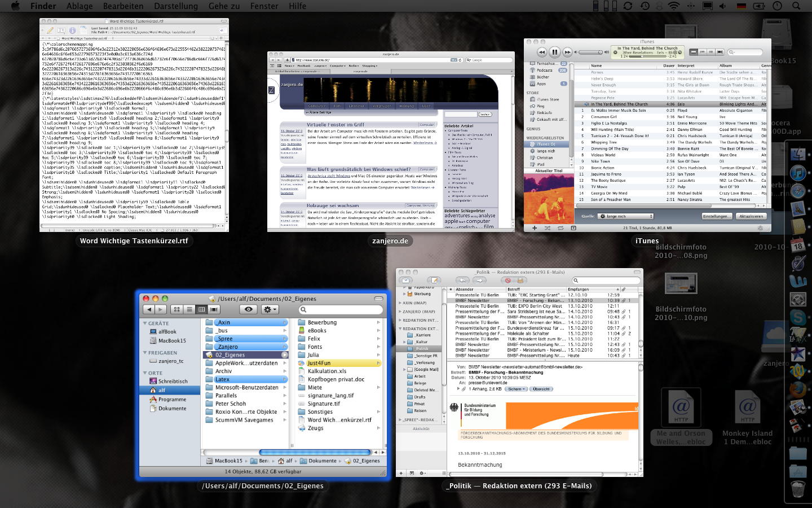This screenshot has width=812, height=508.
Task: Click the Finder horizontal scrollbar
Action: (315, 452)
